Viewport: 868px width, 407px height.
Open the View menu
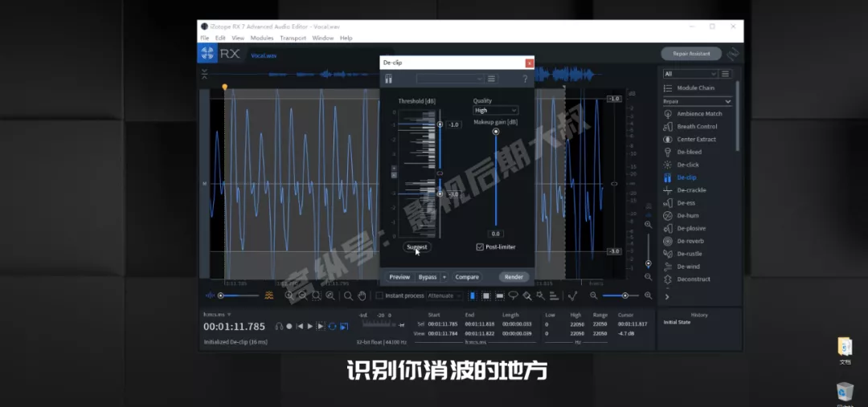(238, 39)
